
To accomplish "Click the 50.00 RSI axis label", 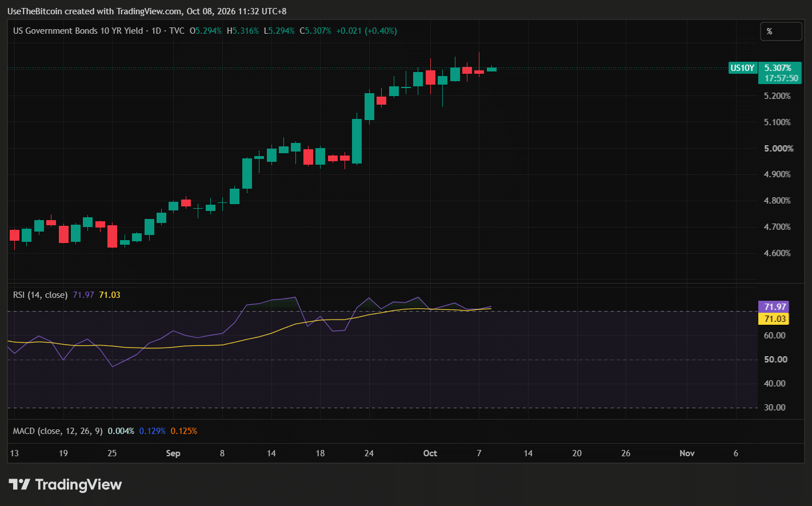I will [x=775, y=360].
